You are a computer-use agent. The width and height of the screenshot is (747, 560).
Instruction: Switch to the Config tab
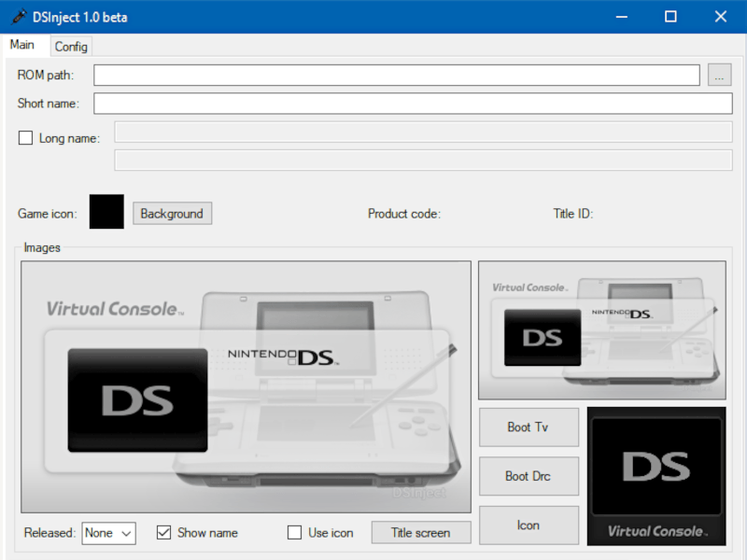tap(71, 47)
